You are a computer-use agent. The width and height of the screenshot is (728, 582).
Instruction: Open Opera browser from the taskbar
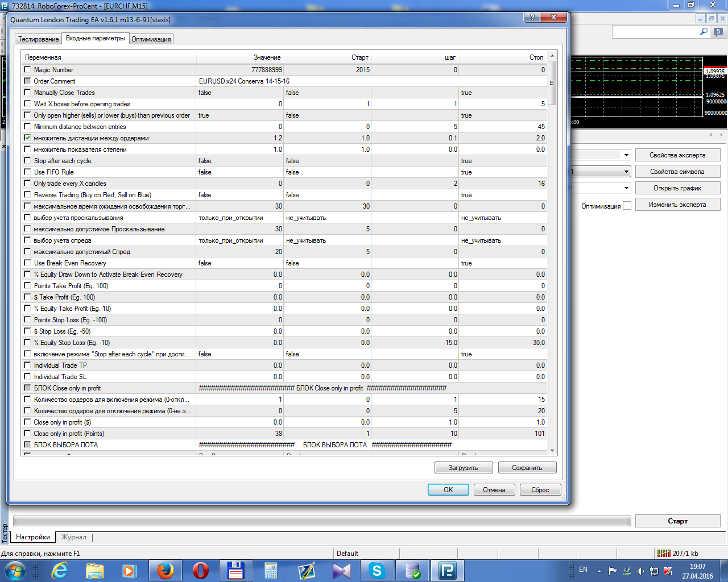(x=201, y=570)
